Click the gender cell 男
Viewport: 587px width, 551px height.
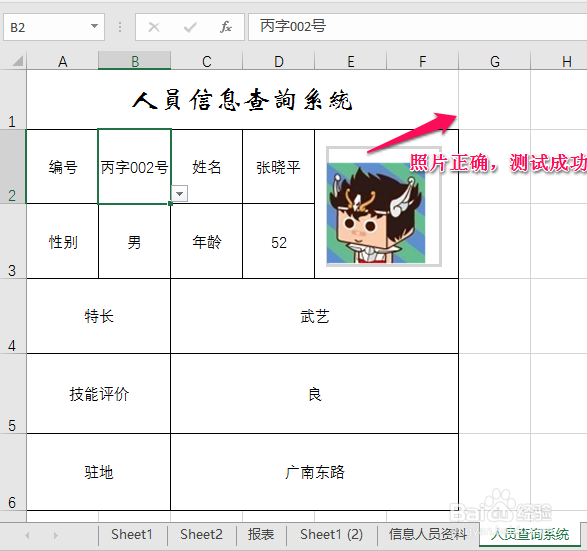(x=134, y=241)
